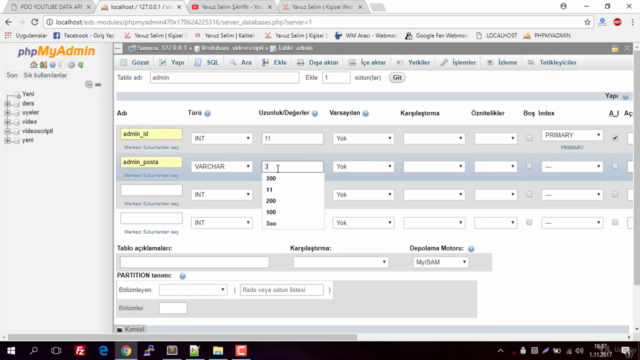
Task: Open index dropdown for admin_posta row
Action: click(572, 167)
